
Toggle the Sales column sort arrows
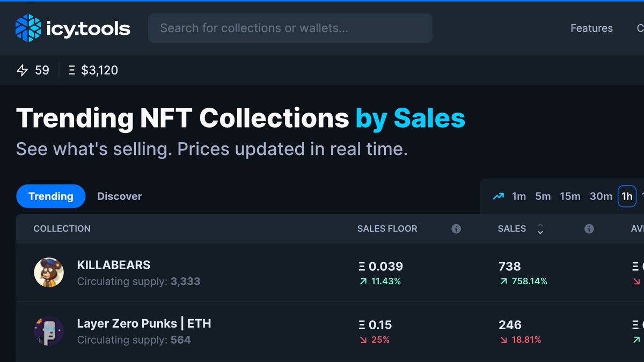[540, 229]
